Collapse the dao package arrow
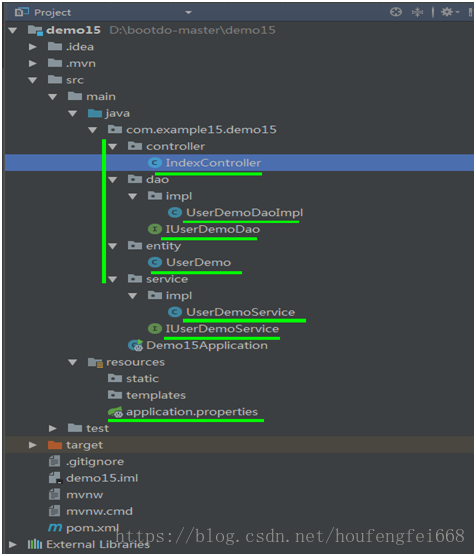The height and width of the screenshot is (556, 476). click(113, 180)
